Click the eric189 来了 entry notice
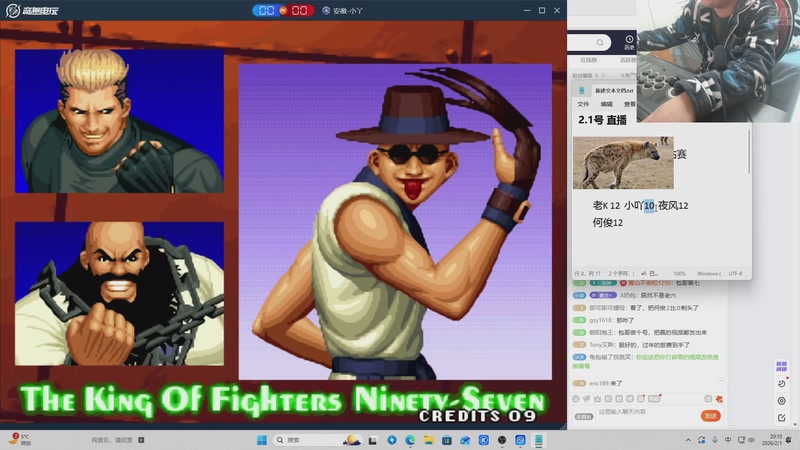The height and width of the screenshot is (450, 800). (x=597, y=383)
